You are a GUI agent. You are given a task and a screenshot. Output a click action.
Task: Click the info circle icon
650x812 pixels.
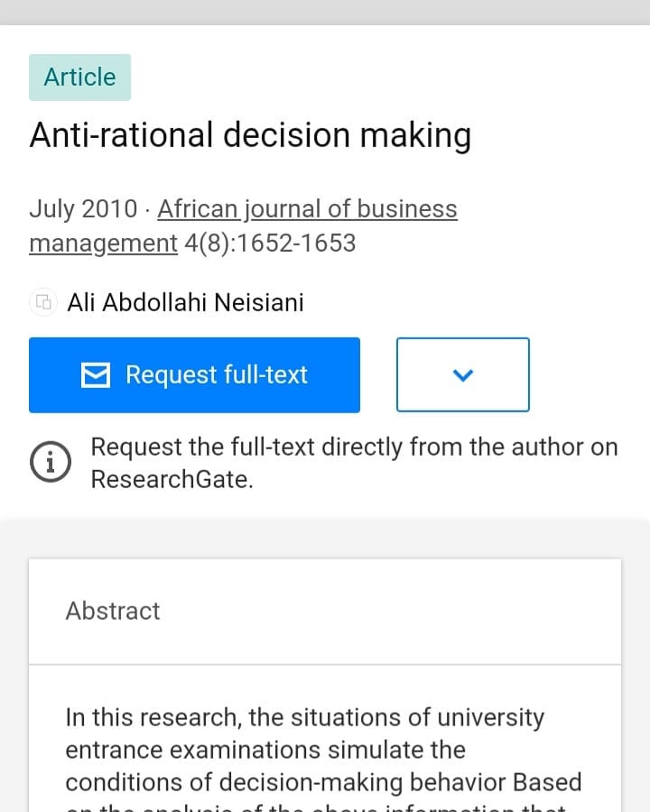(x=51, y=462)
